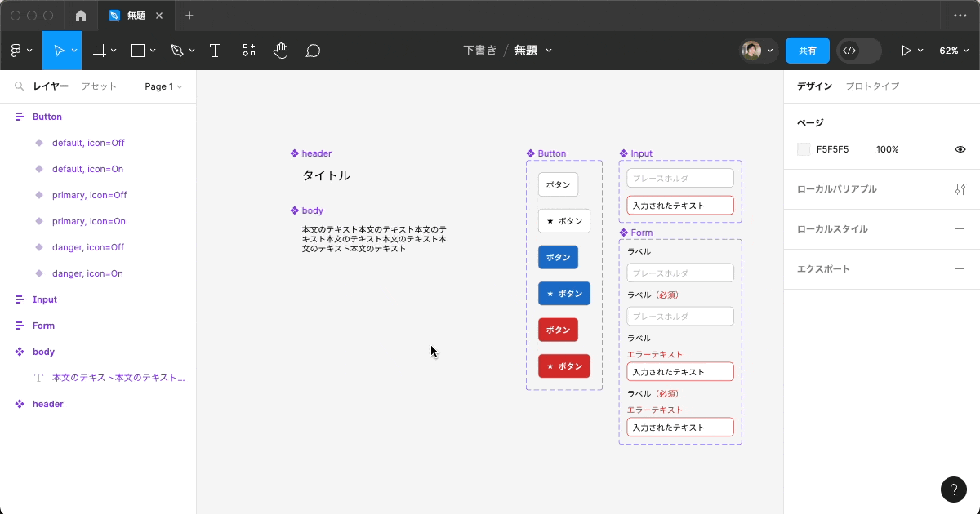Viewport: 980px width, 514px height.
Task: Select the Text tool in toolbar
Action: tap(215, 51)
